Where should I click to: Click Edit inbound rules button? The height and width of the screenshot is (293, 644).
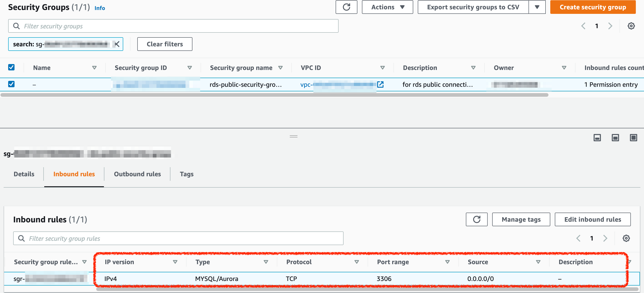pyautogui.click(x=592, y=219)
